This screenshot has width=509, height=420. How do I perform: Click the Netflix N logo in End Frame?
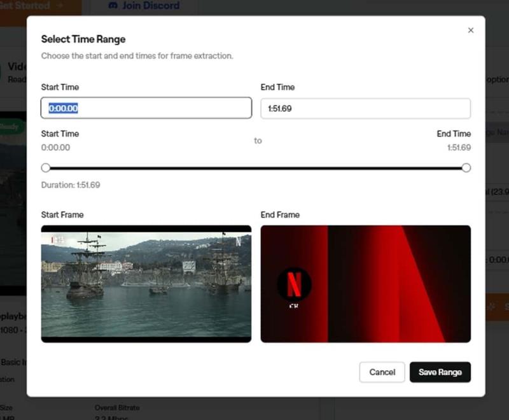pos(294,284)
